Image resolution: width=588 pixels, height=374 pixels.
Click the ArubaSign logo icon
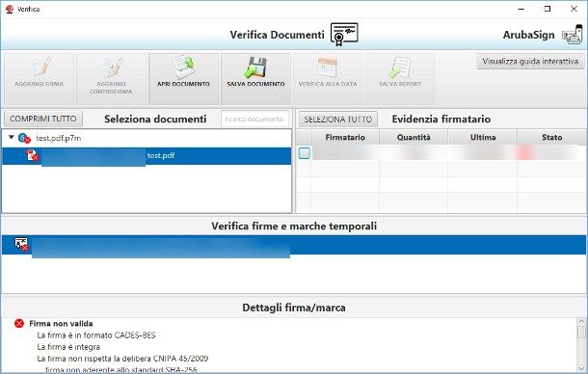pos(572,35)
